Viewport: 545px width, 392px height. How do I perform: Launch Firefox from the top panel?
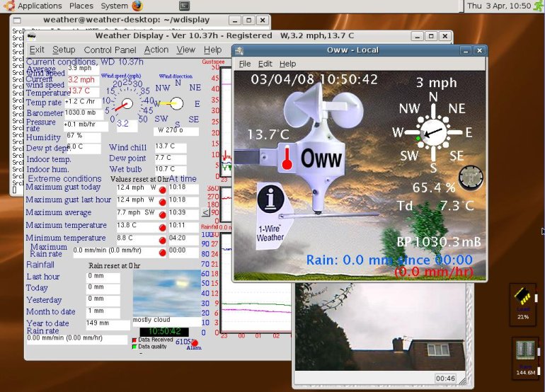click(137, 6)
